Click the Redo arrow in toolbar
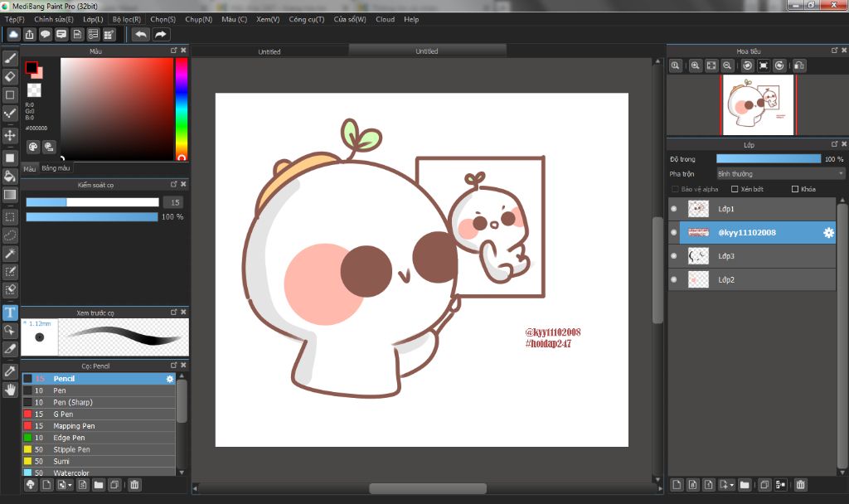Viewport: 849px width, 504px height. 161,35
